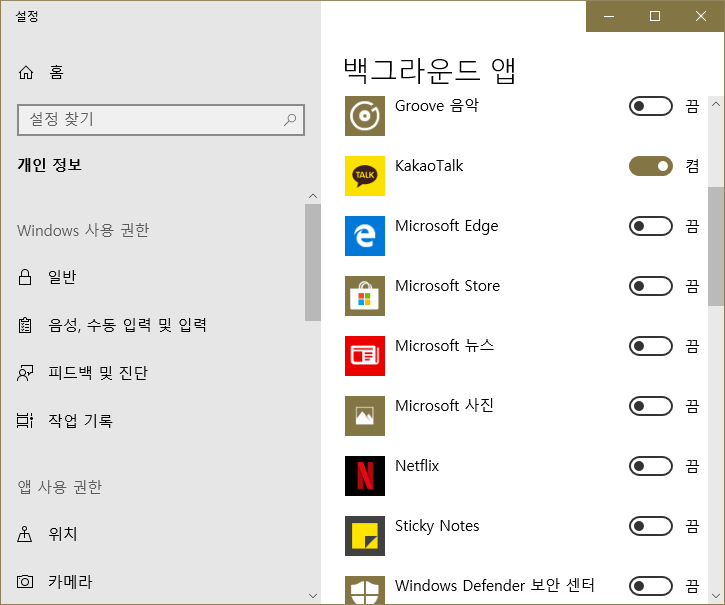Click the Sticky Notes app icon
Screen dimensions: 725x605
click(x=365, y=536)
